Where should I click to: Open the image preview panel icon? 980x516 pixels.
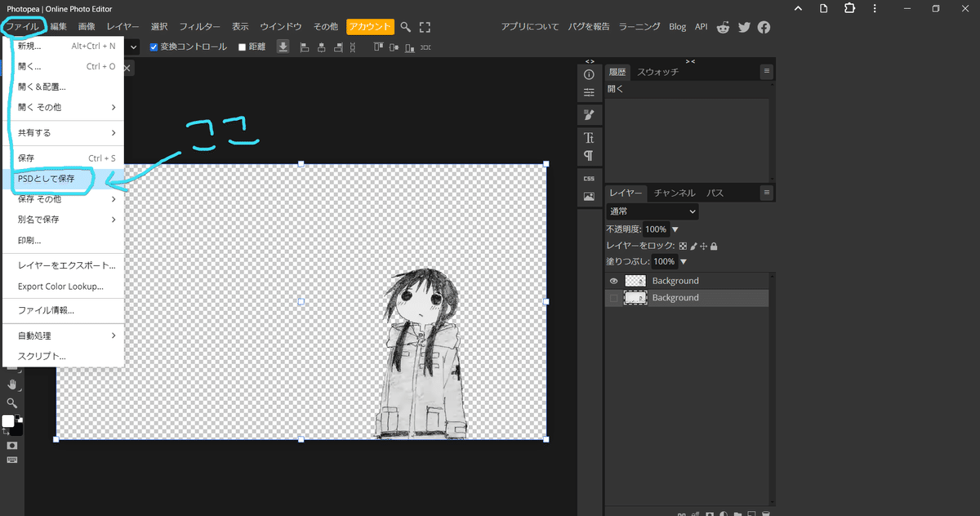[589, 196]
